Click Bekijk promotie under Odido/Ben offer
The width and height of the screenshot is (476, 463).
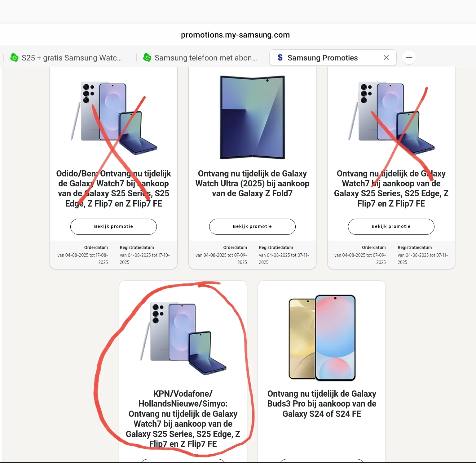[x=113, y=227]
